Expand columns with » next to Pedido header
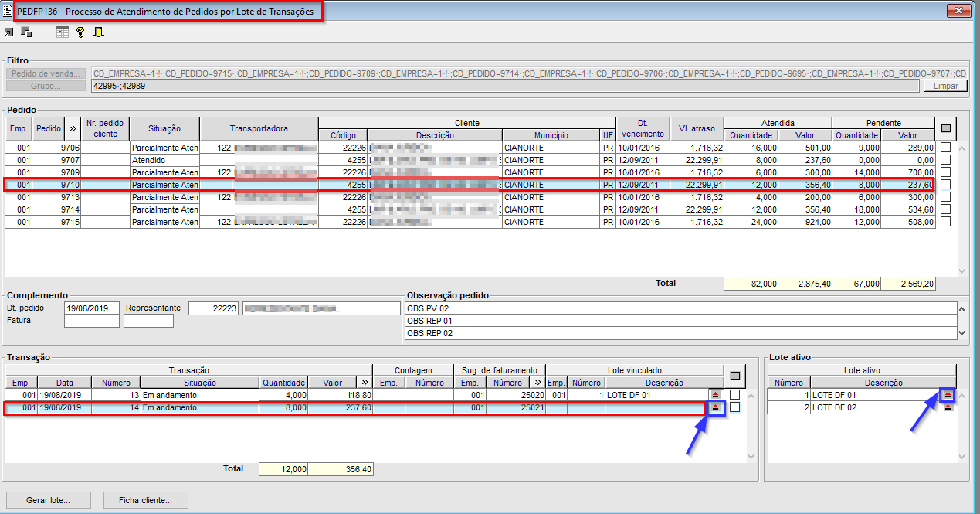Screen dimensions: 980x514 73,128
